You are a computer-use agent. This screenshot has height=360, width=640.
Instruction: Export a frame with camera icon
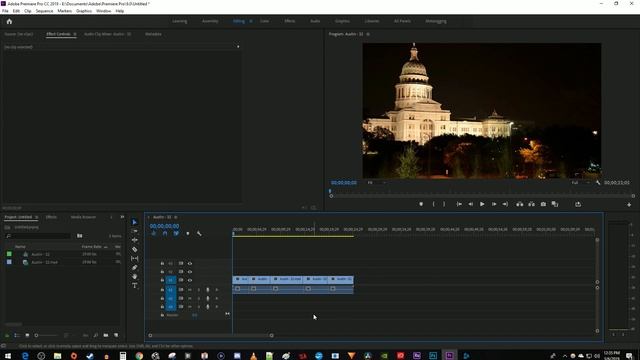[543, 204]
